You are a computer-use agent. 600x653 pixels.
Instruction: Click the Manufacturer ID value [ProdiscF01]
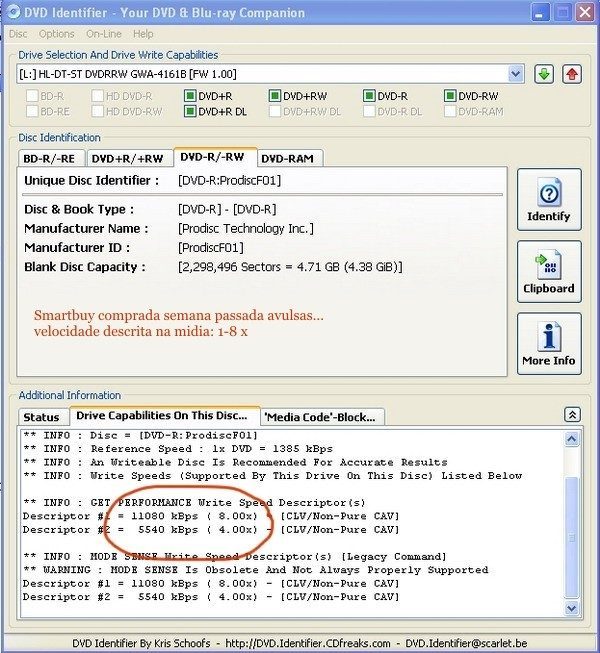pyautogui.click(x=211, y=248)
